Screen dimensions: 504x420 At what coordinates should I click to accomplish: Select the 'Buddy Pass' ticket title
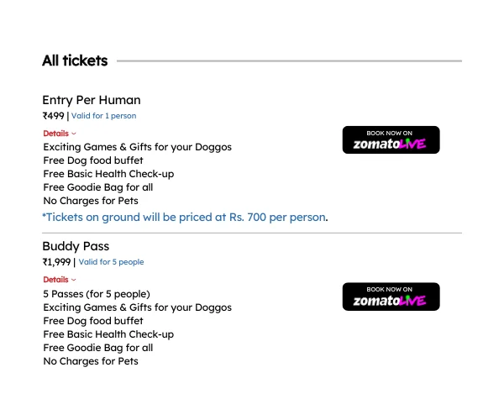(76, 246)
